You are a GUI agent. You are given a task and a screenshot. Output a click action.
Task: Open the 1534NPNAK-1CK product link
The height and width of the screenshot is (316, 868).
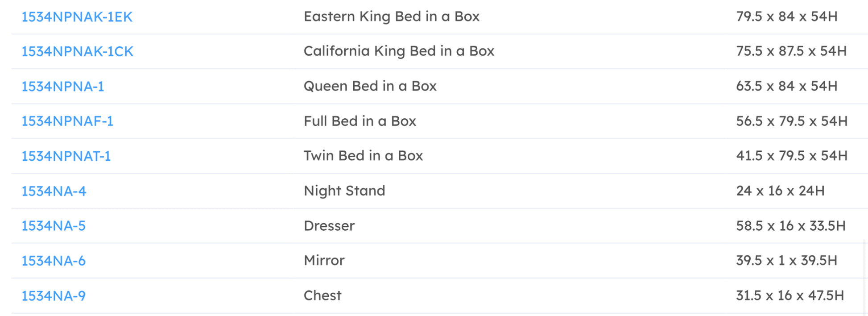(77, 52)
